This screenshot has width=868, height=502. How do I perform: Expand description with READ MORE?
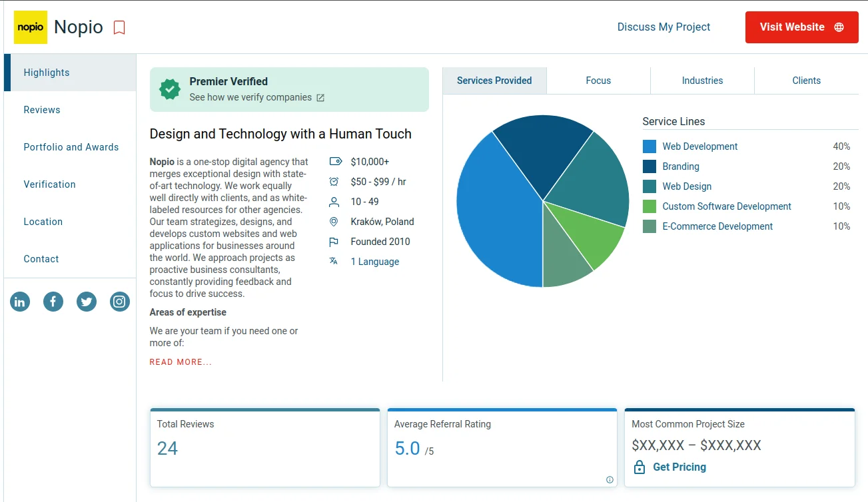point(181,362)
